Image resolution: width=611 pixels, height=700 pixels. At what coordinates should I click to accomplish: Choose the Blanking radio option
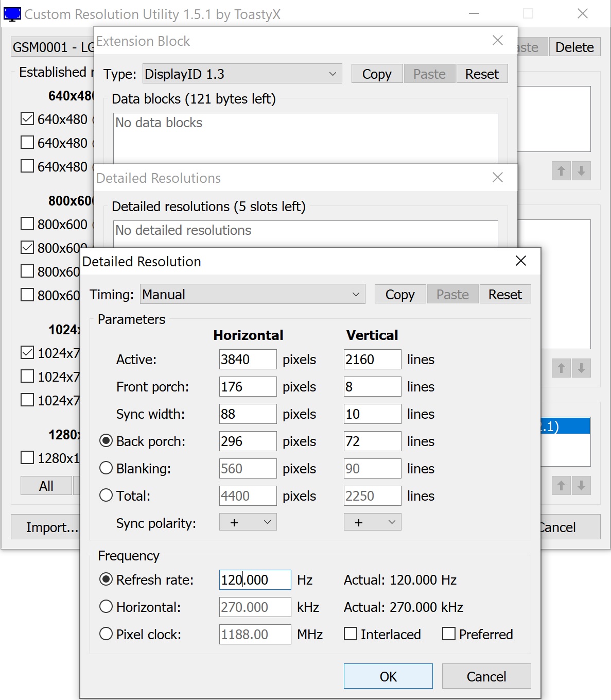(x=106, y=468)
